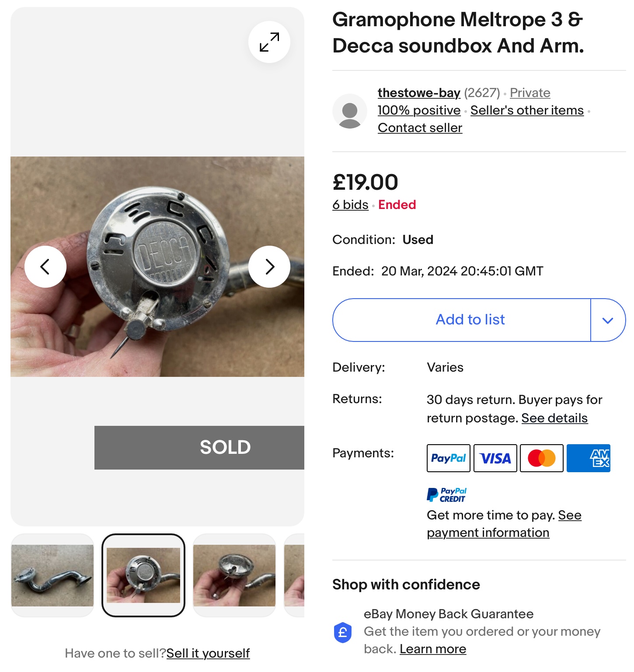Select the first thumbnail showing the tonearm
The image size is (634, 672).
pyautogui.click(x=52, y=575)
